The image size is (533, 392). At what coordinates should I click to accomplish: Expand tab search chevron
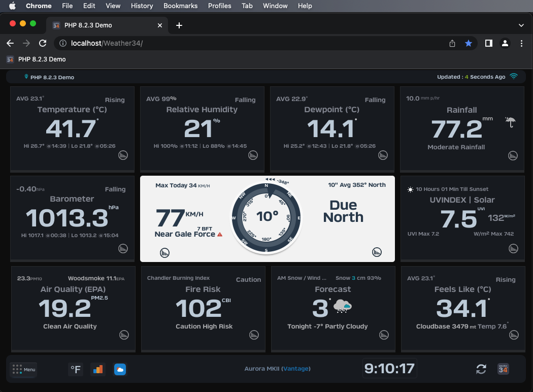[521, 25]
